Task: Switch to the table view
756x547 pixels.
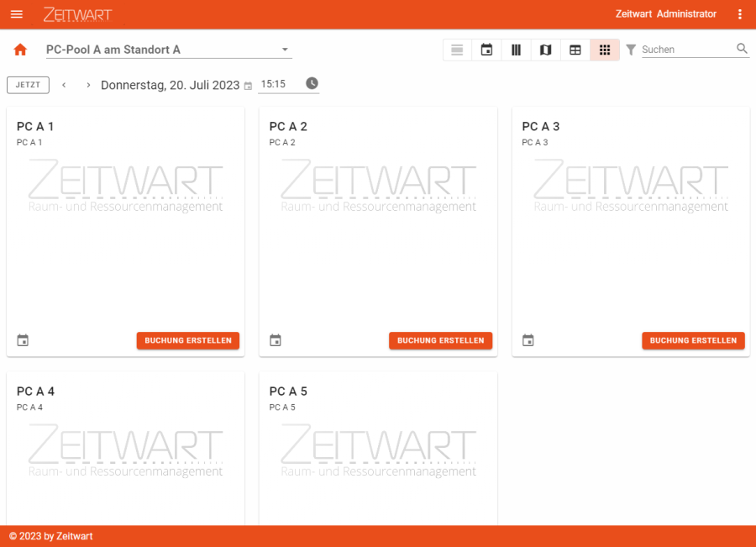Action: tap(575, 50)
